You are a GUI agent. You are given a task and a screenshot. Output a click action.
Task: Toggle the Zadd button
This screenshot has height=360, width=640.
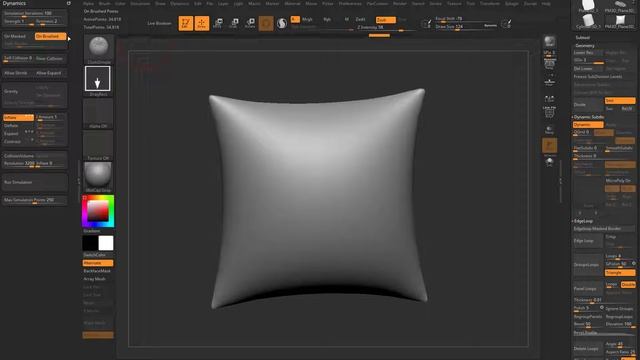coord(360,20)
